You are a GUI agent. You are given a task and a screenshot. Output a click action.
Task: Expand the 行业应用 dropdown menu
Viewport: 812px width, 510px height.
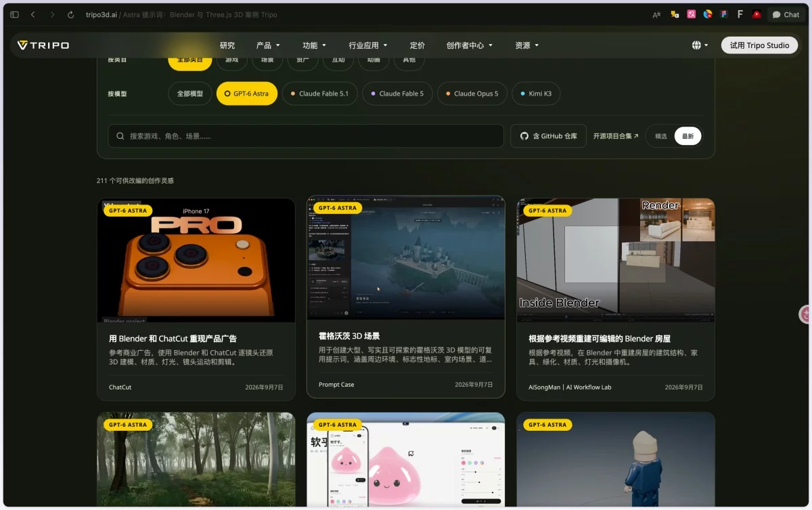368,45
